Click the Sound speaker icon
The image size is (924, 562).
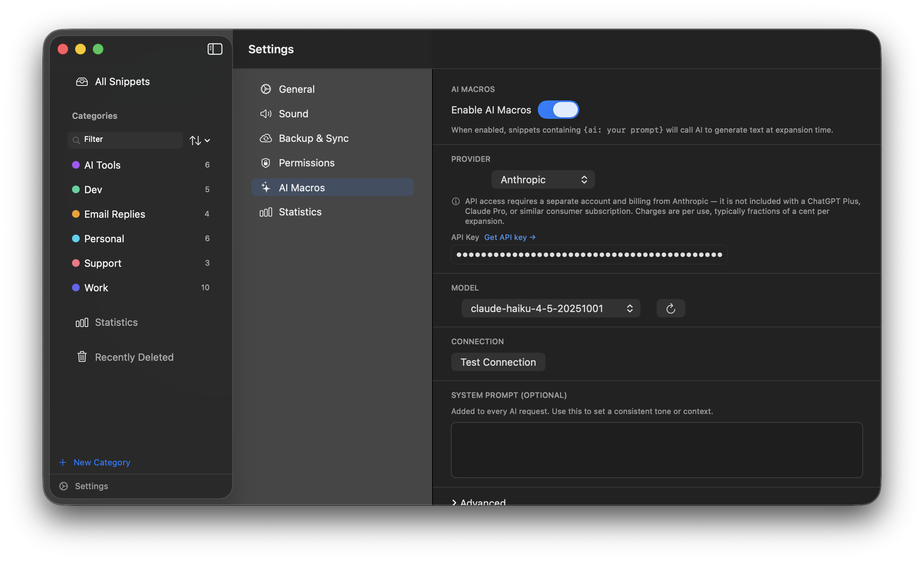click(266, 114)
